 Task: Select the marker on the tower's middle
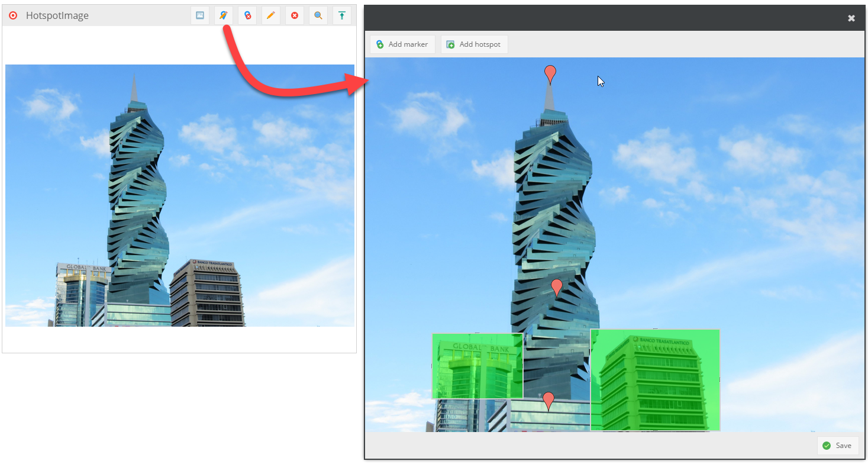tap(557, 287)
